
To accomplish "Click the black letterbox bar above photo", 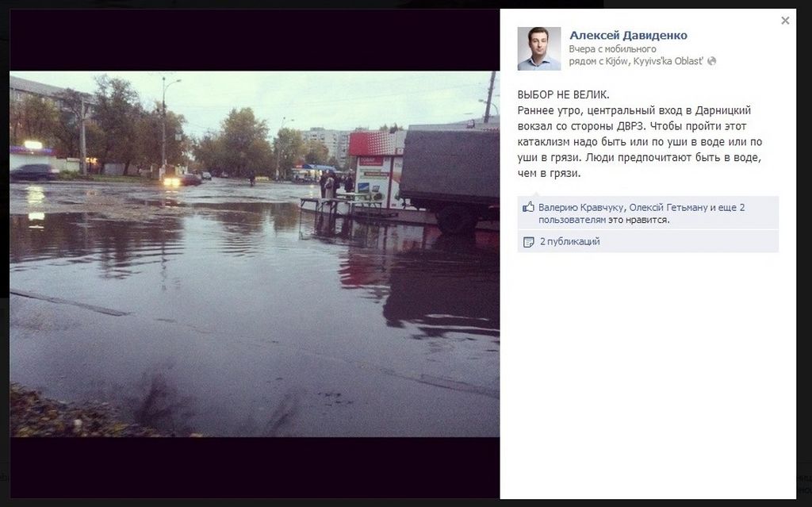I will click(255, 40).
